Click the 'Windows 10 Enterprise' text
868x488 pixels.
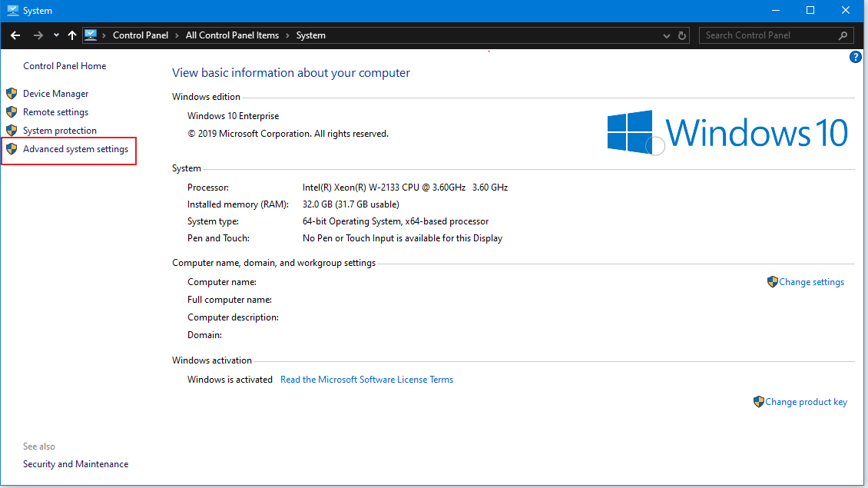point(233,116)
